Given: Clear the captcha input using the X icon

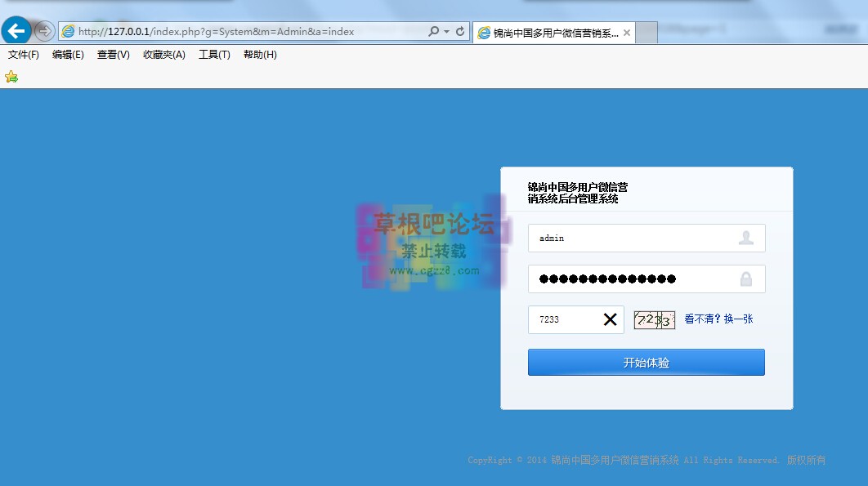Looking at the screenshot, I should click(x=611, y=319).
